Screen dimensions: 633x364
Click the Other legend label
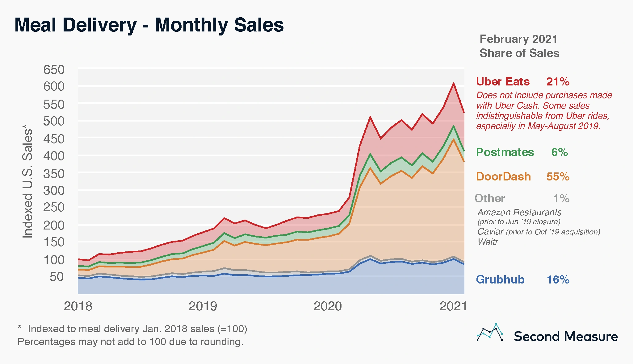[x=490, y=198]
